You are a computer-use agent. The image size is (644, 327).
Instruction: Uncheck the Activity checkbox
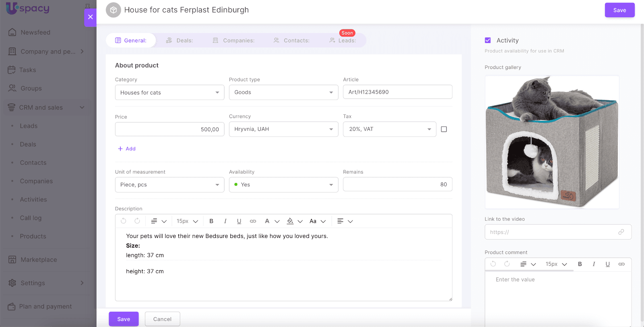[488, 40]
